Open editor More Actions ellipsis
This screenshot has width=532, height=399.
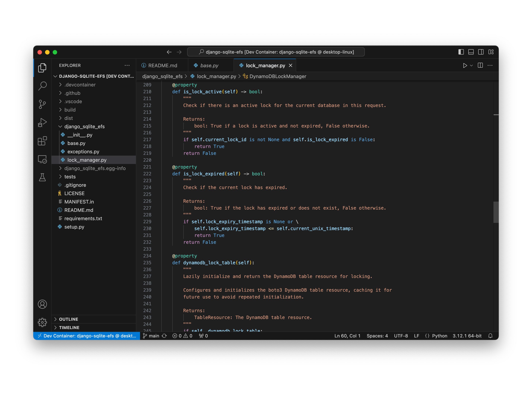(x=490, y=65)
